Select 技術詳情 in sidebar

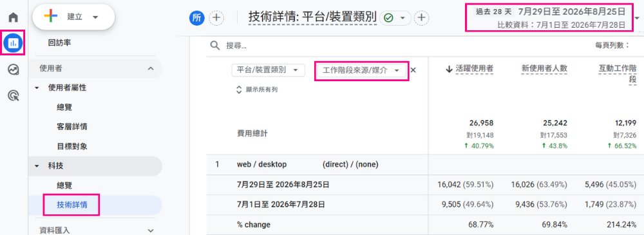point(71,205)
